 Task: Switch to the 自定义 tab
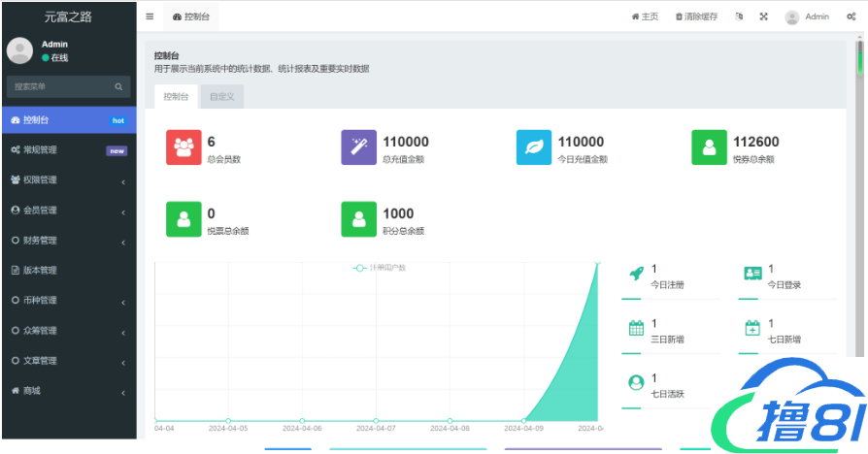pos(221,96)
